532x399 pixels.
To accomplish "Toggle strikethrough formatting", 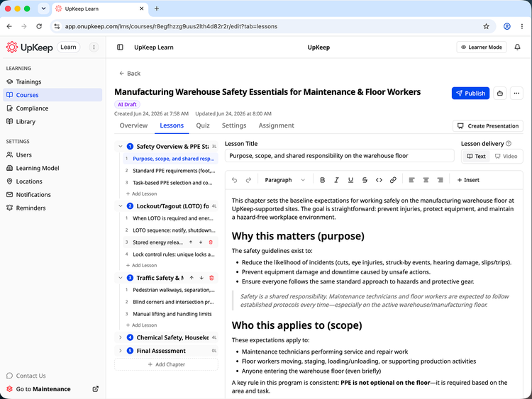I will point(365,180).
